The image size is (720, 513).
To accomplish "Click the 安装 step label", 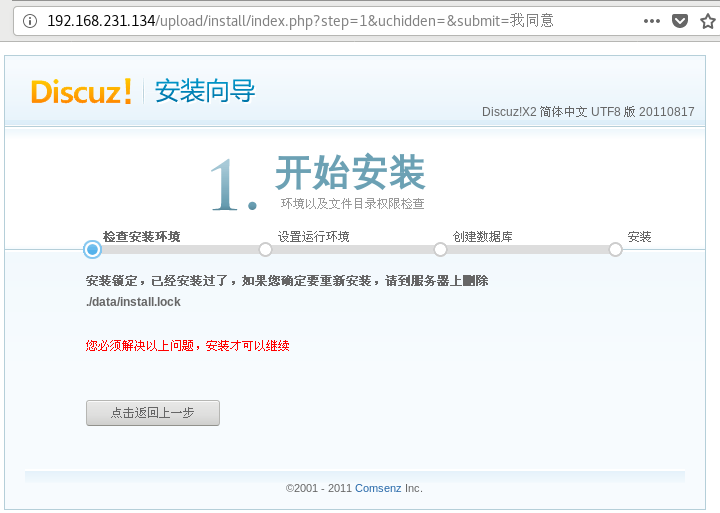I will pos(640,237).
